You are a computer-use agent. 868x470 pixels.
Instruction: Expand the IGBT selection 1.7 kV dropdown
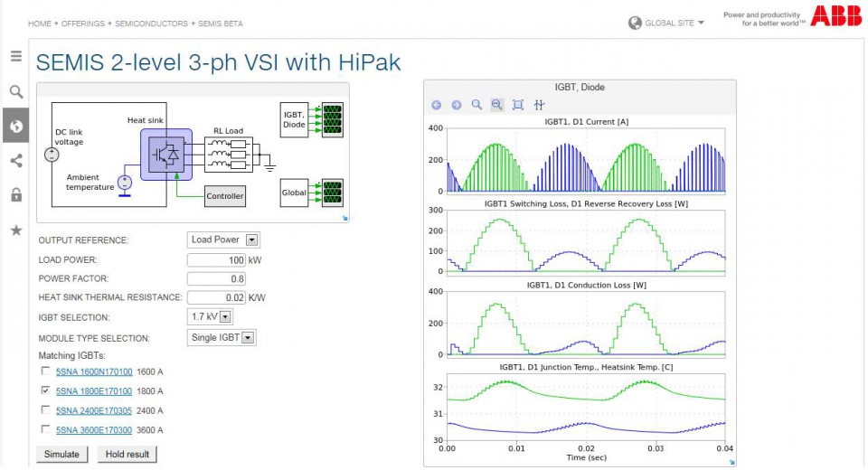[210, 316]
